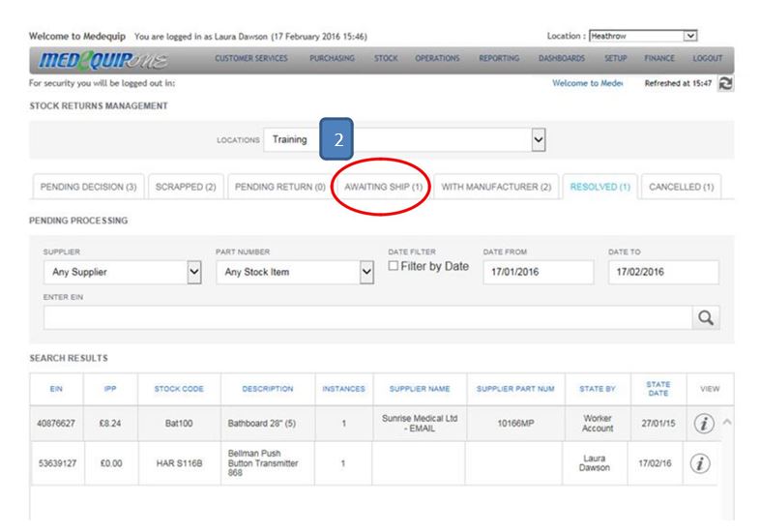760x532 pixels.
Task: View info for EIN 53639127 row
Action: tap(700, 463)
